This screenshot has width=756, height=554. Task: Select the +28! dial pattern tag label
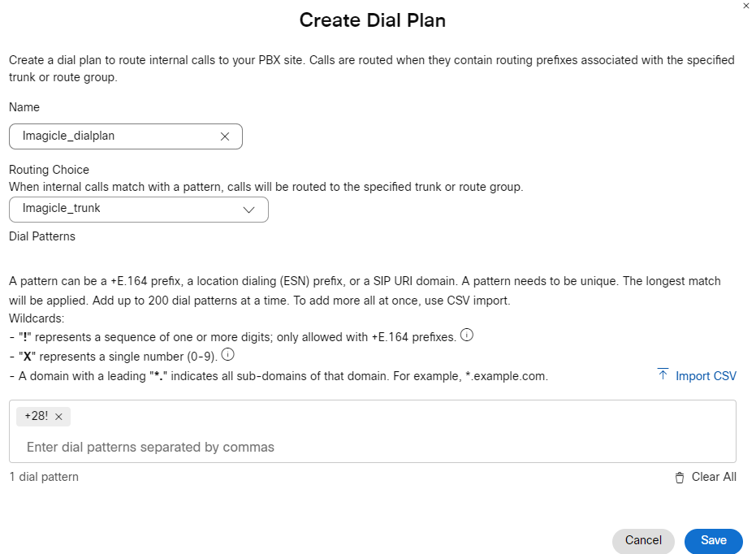click(x=36, y=417)
